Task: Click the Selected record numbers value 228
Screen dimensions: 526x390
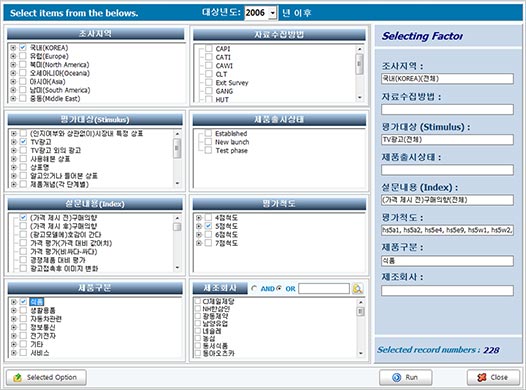Action: tap(491, 350)
